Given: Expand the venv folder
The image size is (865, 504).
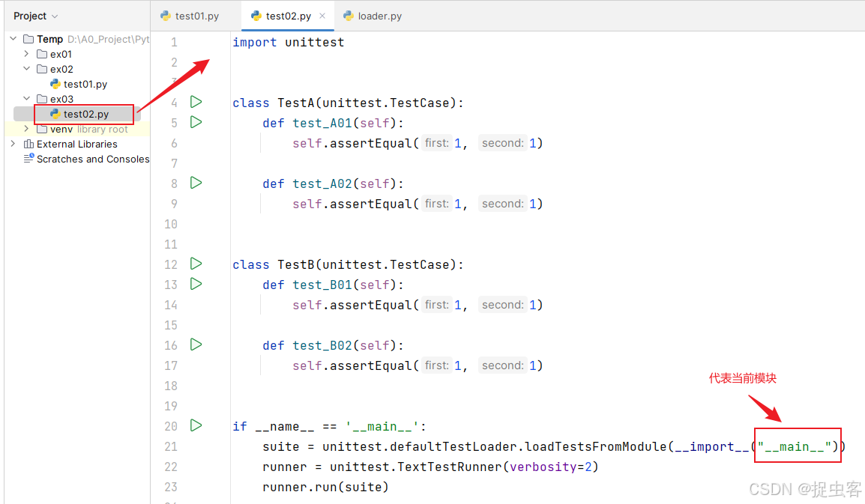Looking at the screenshot, I should (26, 129).
